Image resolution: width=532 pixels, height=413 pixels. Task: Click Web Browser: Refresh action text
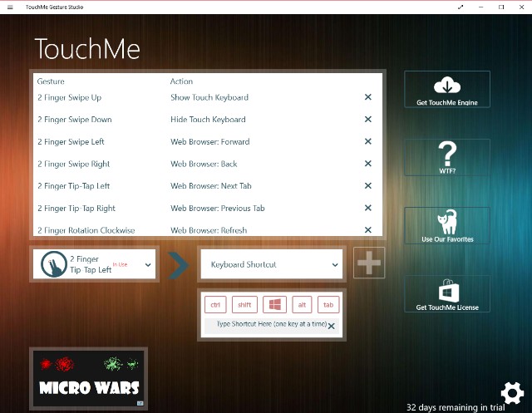pyautogui.click(x=209, y=230)
